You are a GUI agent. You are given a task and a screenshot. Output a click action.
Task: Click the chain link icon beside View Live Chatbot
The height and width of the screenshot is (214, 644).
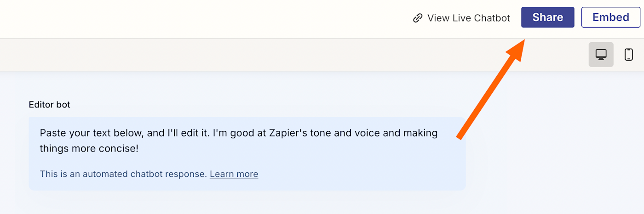click(x=418, y=18)
